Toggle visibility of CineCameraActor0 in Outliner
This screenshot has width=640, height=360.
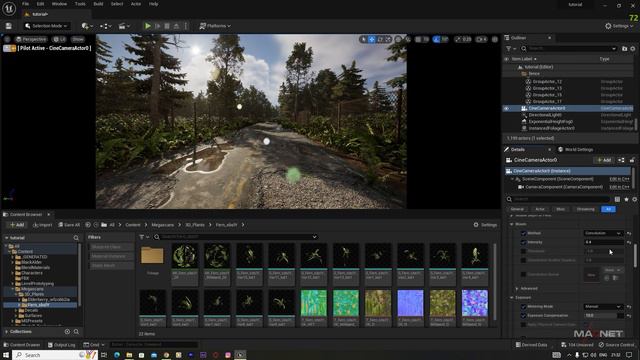click(507, 109)
